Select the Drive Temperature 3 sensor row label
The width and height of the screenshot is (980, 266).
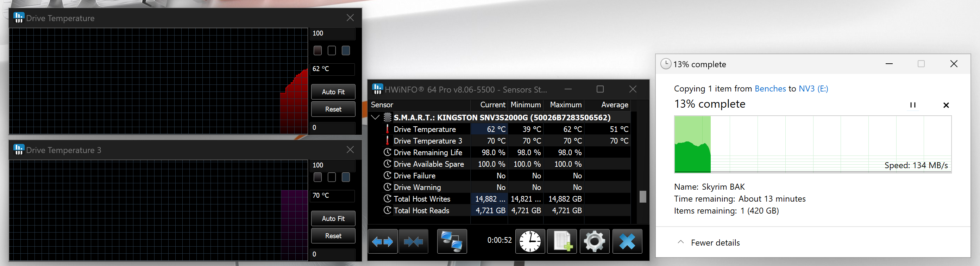click(428, 141)
